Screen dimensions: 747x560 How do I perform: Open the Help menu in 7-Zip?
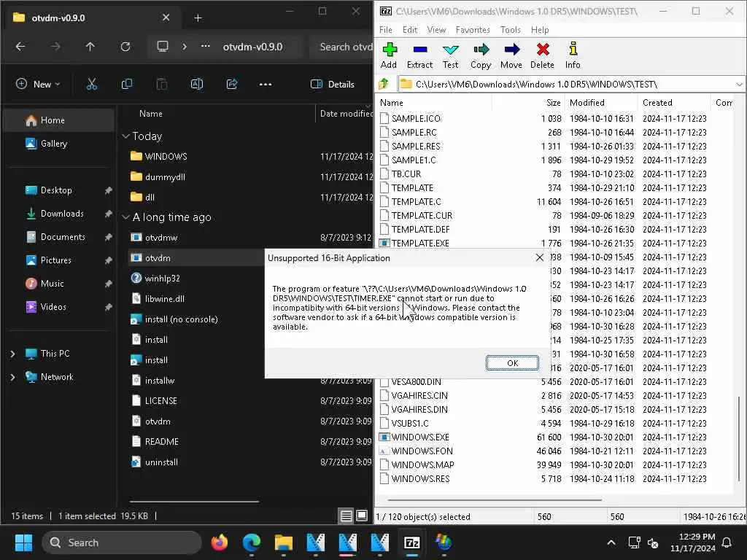click(x=540, y=29)
